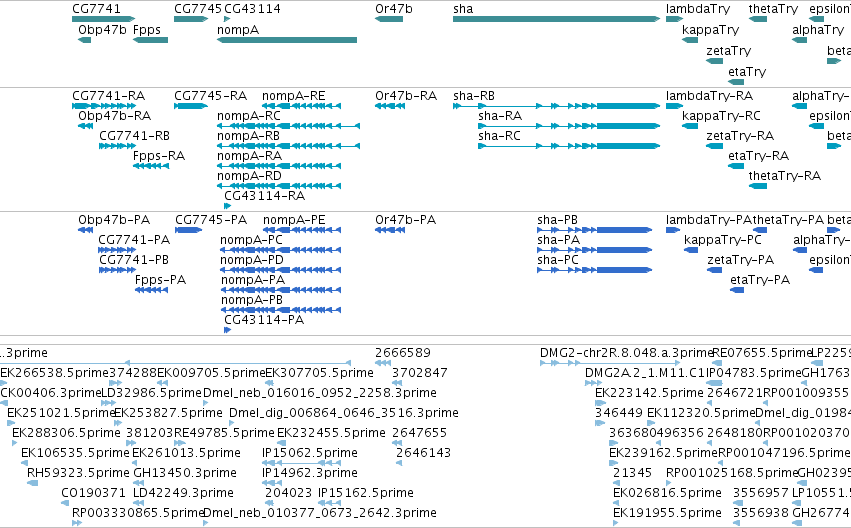Image resolution: width=851 pixels, height=528 pixels.
Task: Click the "alphaTry" gene label
Action: tap(818, 30)
